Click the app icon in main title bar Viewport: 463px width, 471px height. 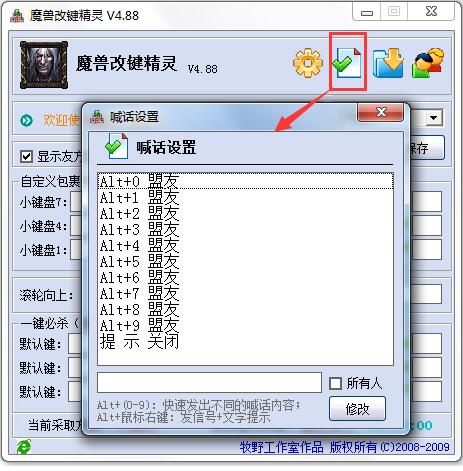[17, 16]
